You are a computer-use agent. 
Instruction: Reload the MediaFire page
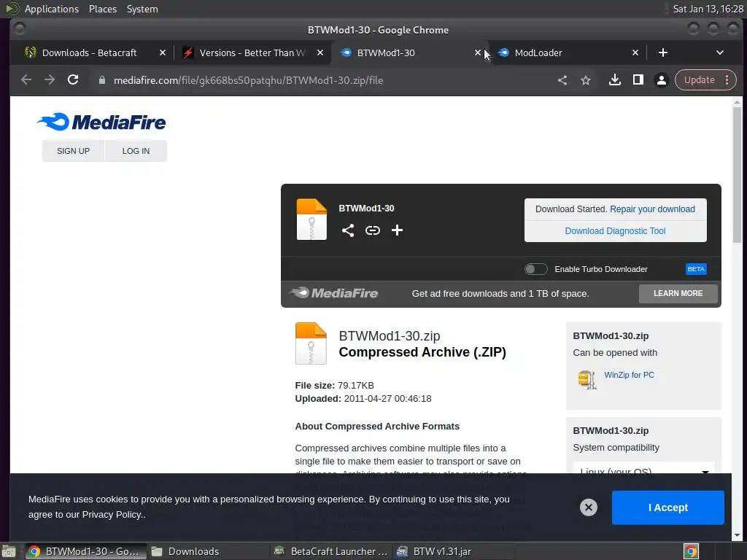pyautogui.click(x=73, y=80)
